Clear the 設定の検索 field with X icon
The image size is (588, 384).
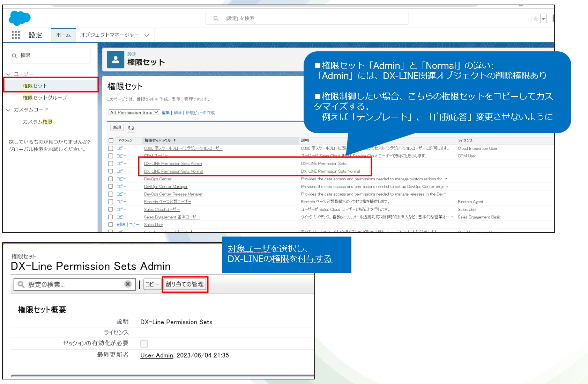point(128,284)
